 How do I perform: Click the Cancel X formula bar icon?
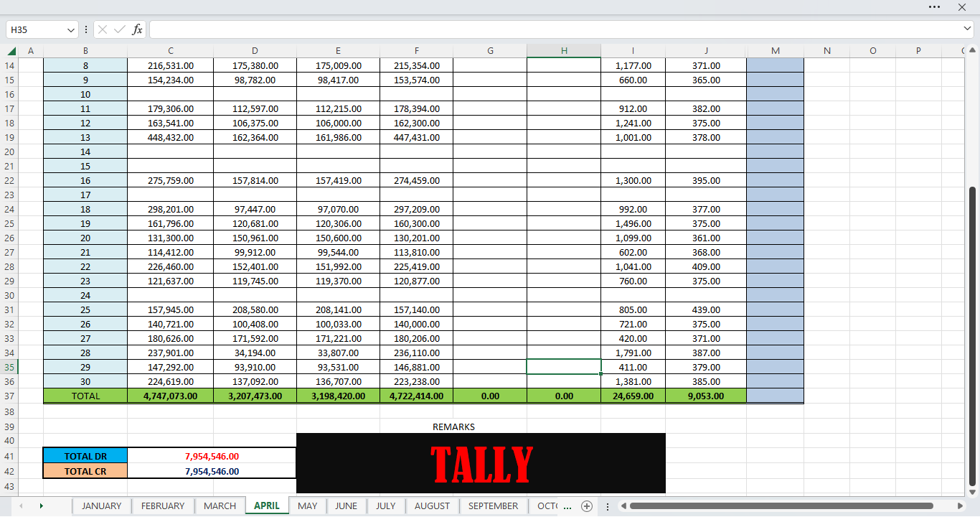click(x=103, y=29)
